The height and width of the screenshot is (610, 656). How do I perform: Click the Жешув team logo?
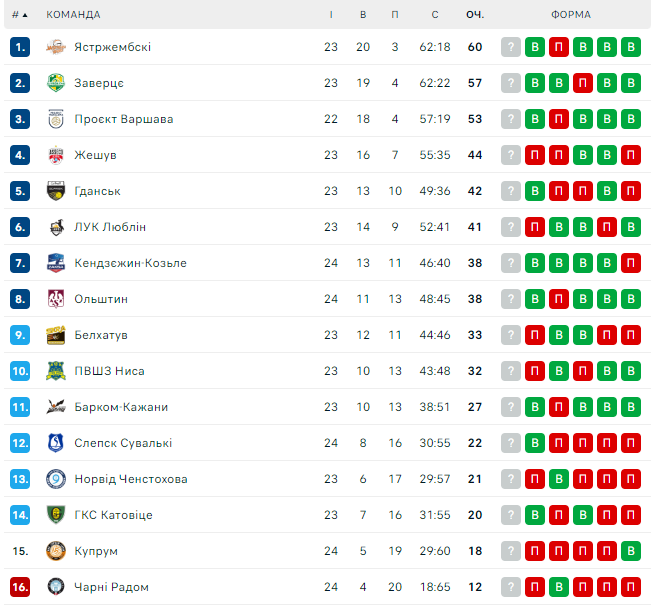pyautogui.click(x=56, y=155)
